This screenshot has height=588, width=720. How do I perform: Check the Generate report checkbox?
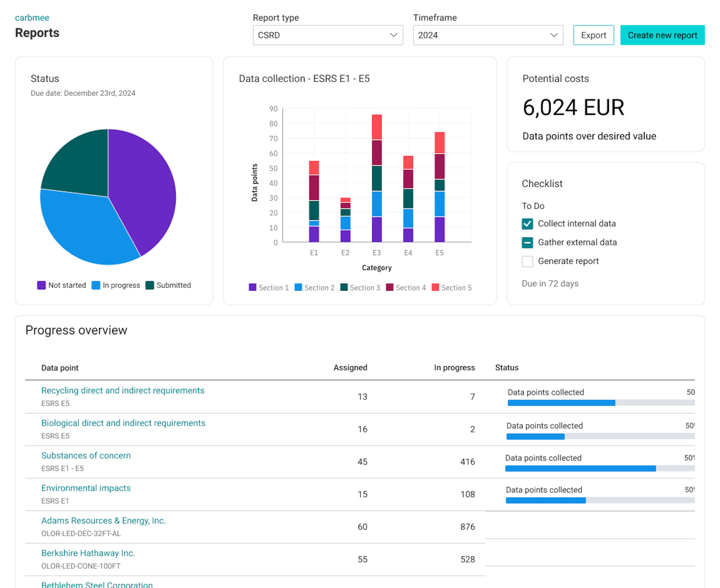527,261
